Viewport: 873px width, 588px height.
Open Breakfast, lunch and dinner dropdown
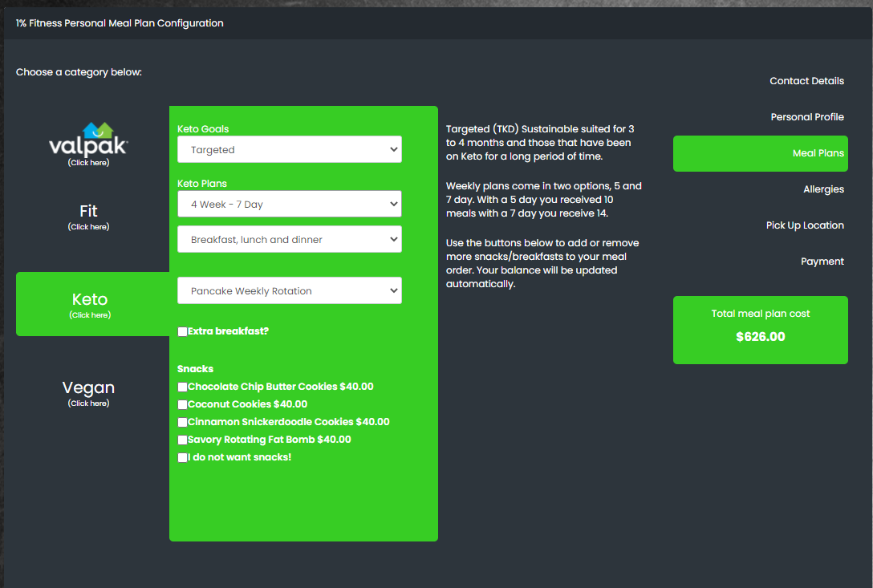[x=289, y=239]
